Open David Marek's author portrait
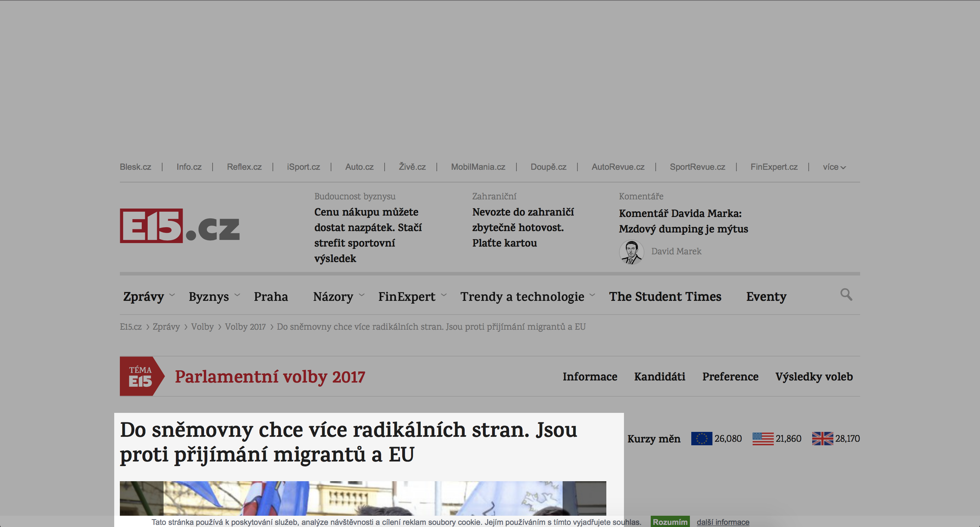The height and width of the screenshot is (527, 980). click(x=631, y=252)
